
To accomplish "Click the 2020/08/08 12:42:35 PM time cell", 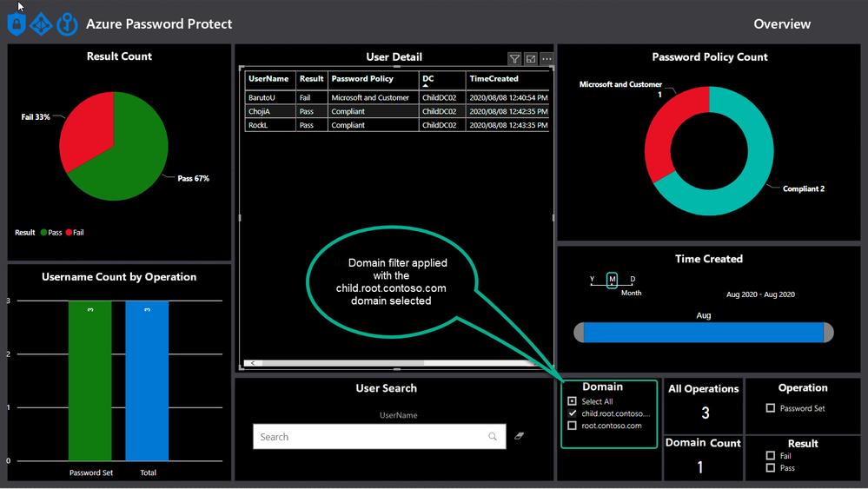I will 508,111.
